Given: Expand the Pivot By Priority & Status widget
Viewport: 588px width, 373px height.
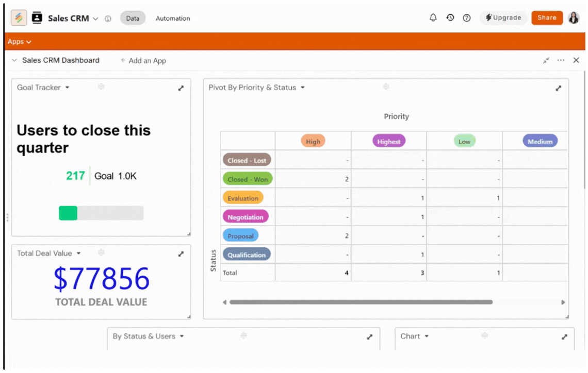Looking at the screenshot, I should tap(558, 88).
